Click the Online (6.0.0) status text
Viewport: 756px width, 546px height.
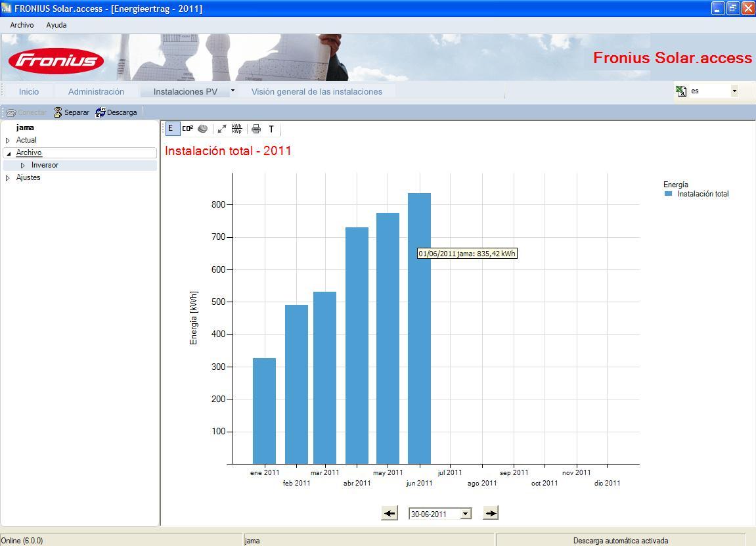click(22, 541)
